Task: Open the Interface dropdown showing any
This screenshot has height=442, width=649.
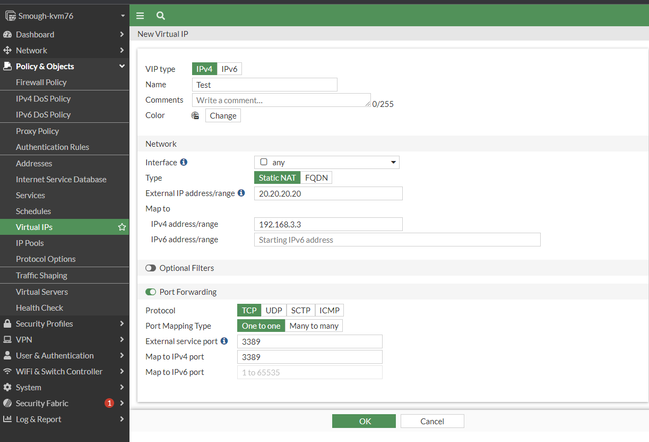Action: click(327, 162)
